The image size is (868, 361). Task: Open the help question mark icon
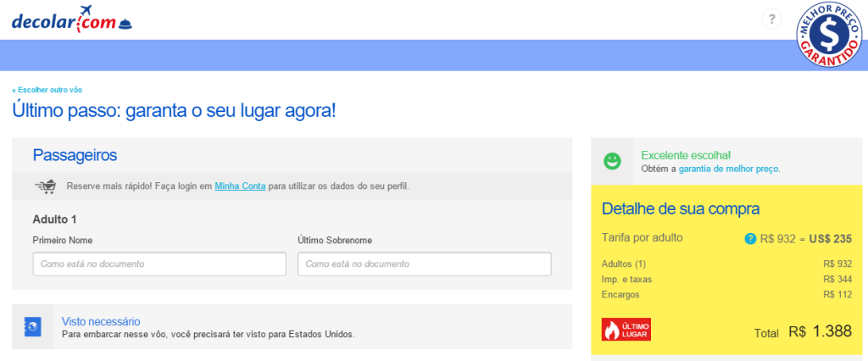click(x=771, y=19)
